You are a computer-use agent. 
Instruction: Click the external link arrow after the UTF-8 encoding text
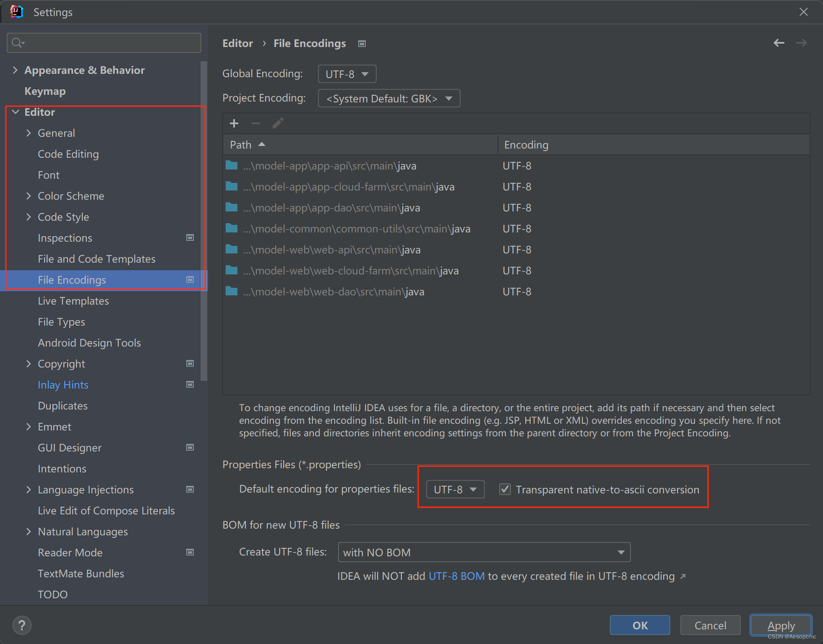point(683,576)
